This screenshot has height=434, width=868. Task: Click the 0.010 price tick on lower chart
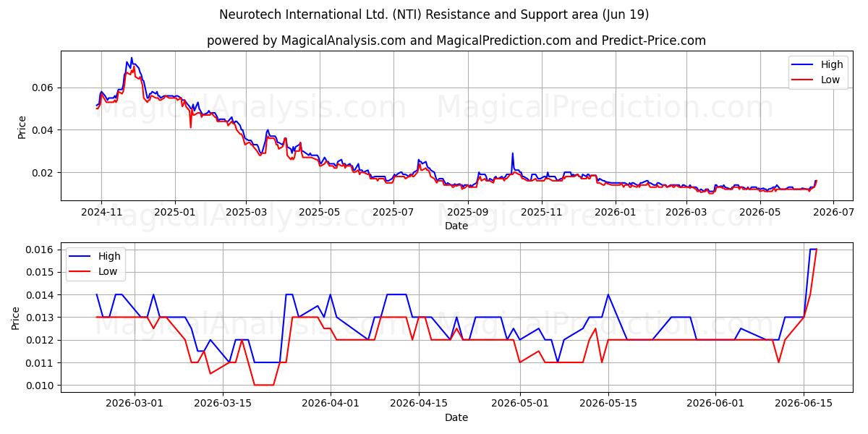[x=41, y=386]
